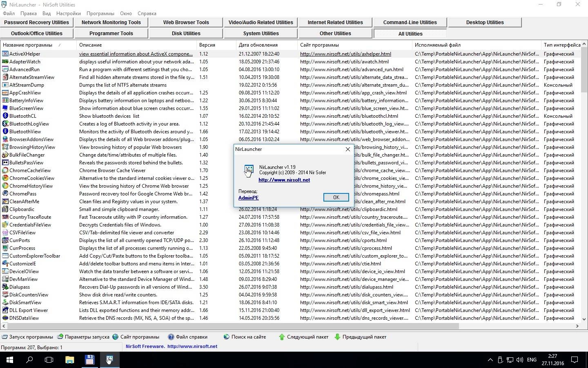Sort by Дата обновления column header
This screenshot has width=588, height=368.
(267, 45)
